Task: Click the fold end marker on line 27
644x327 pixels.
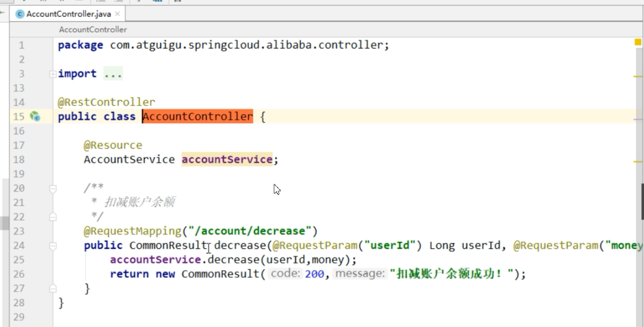Action: (53, 289)
